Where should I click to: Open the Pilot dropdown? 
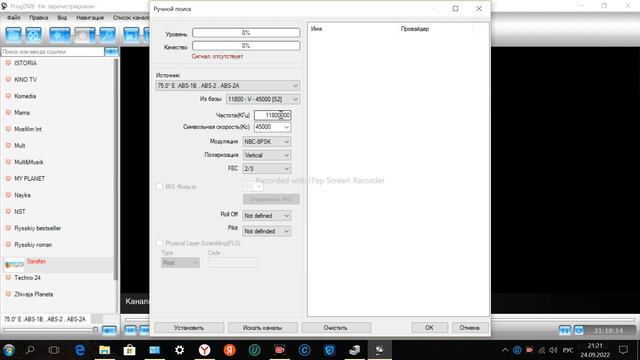coord(267,231)
